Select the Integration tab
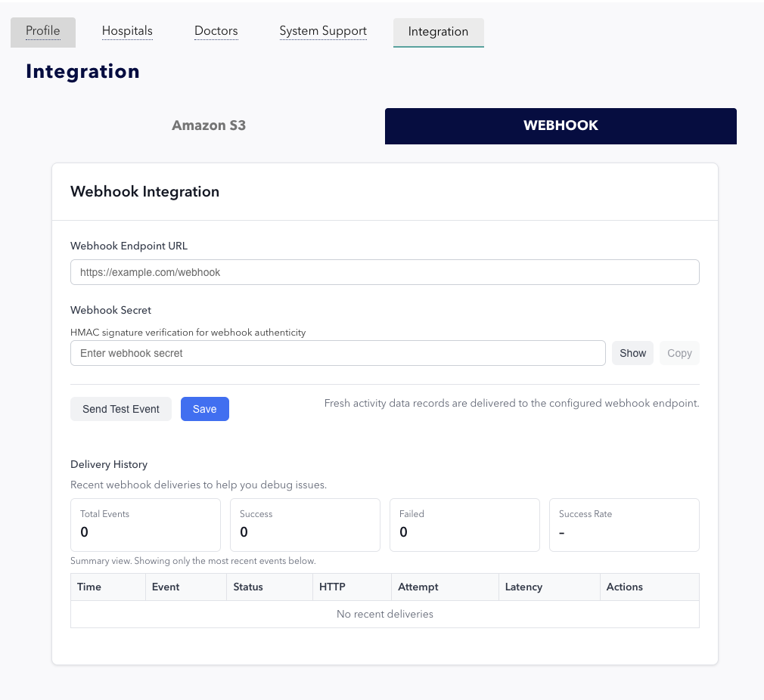 [x=438, y=32]
